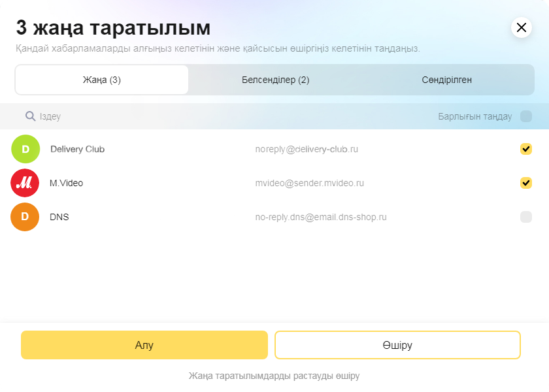Select the Delivery Club sender name
The width and height of the screenshot is (549, 392).
[x=77, y=149]
